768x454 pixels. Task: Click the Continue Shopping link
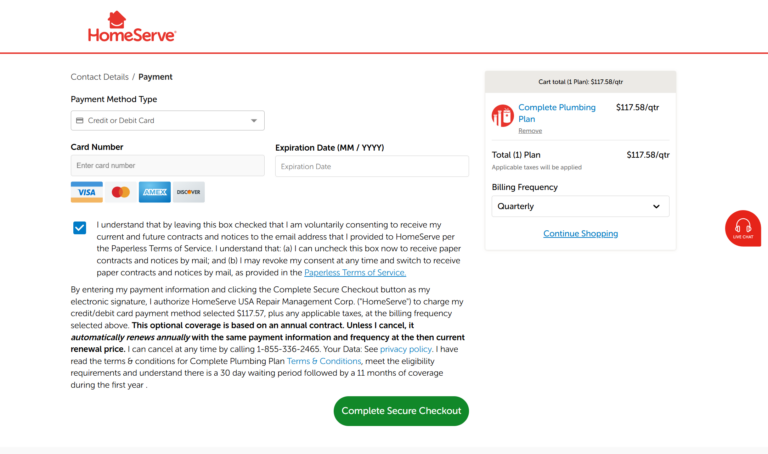pos(580,234)
